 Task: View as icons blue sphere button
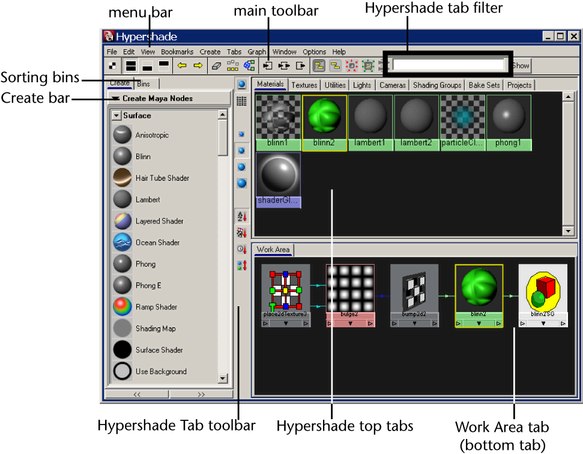coord(242,84)
